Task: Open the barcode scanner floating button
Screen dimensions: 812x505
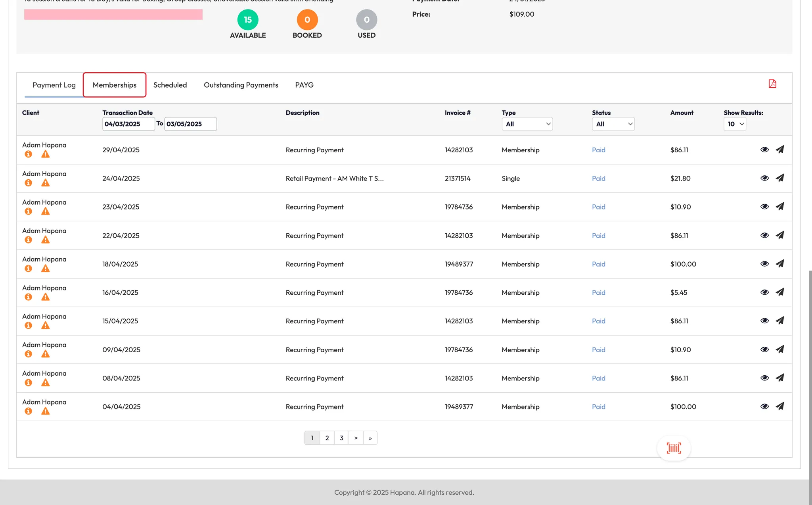Action: pos(673,448)
